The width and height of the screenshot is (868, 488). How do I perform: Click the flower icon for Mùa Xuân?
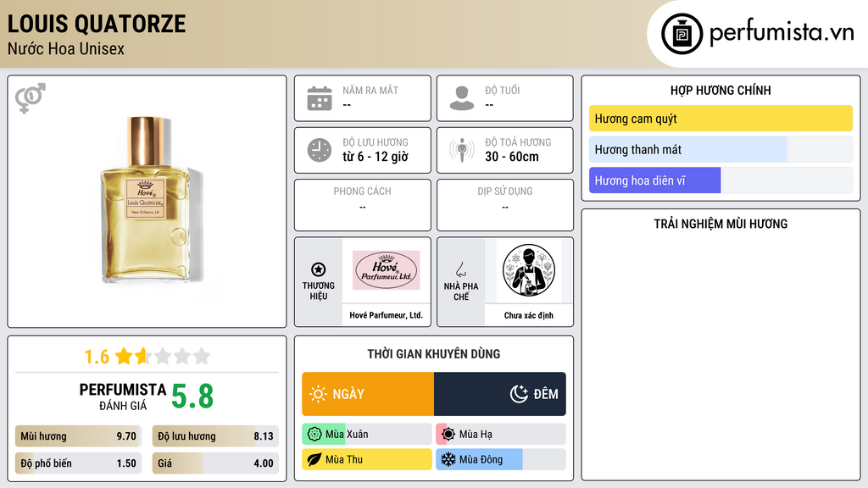click(x=314, y=435)
